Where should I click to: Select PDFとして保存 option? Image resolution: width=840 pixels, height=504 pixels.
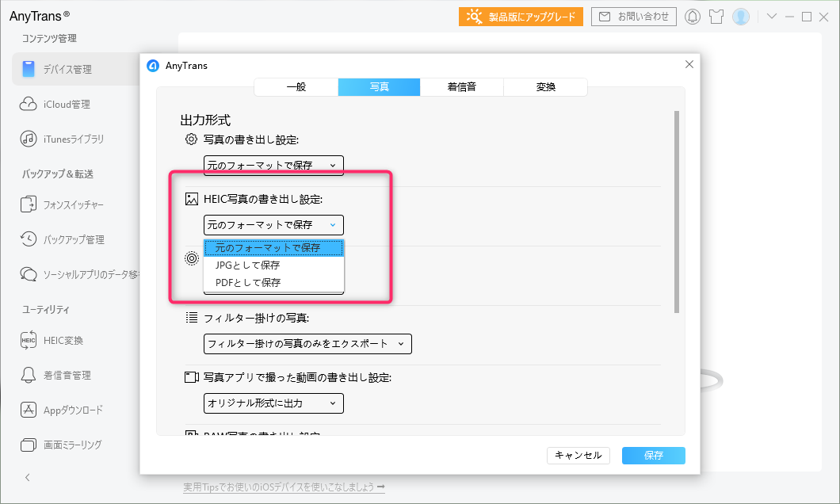273,282
